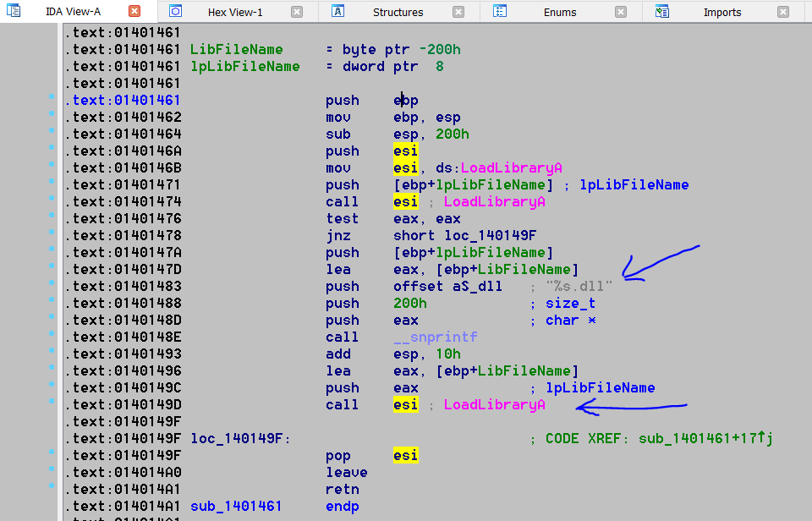Click the Hex View-1 tab icon
812x521 pixels.
coord(176,12)
